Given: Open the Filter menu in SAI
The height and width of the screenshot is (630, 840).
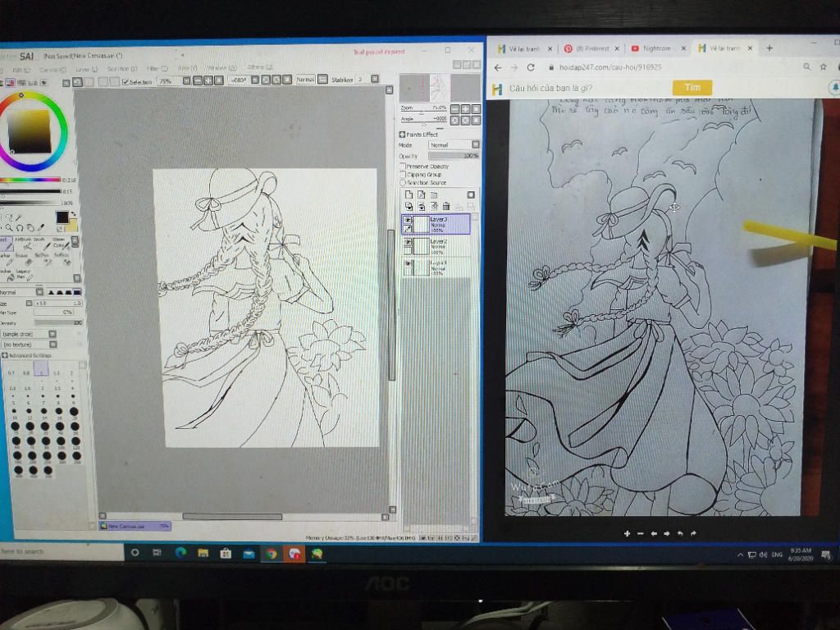Looking at the screenshot, I should [x=157, y=69].
